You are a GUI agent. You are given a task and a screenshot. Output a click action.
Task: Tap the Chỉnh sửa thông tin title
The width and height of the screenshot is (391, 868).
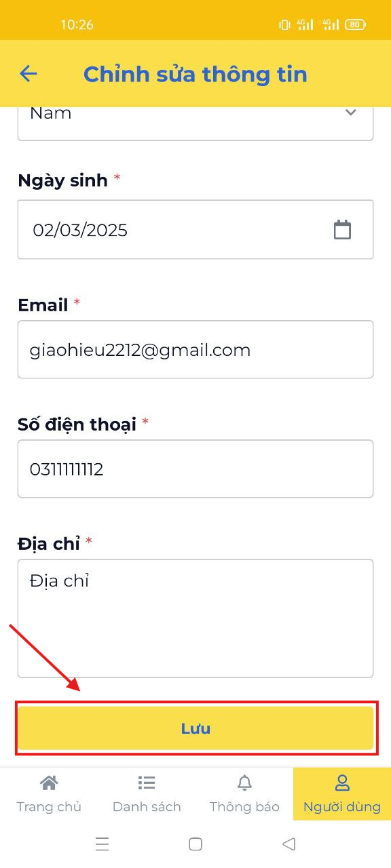(195, 74)
